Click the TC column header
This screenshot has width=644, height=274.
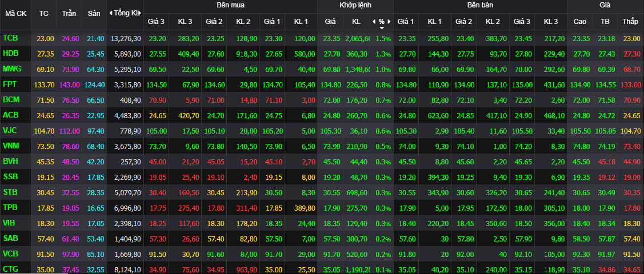tap(43, 13)
